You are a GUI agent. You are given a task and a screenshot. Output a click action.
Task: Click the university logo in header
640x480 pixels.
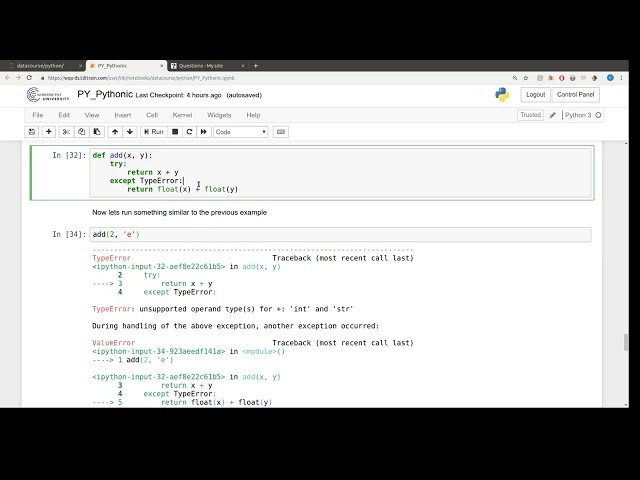click(48, 95)
